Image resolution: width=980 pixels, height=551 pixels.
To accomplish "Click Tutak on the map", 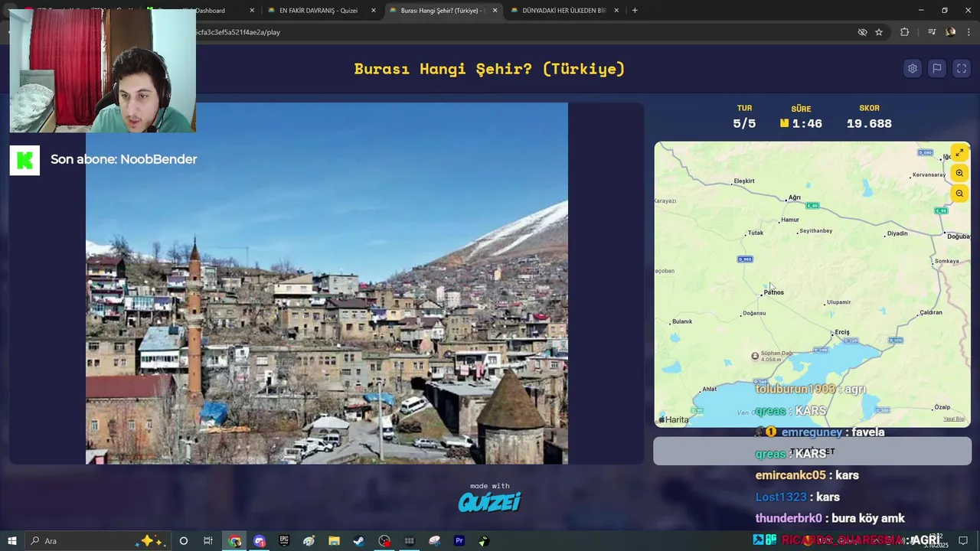I will pos(755,233).
